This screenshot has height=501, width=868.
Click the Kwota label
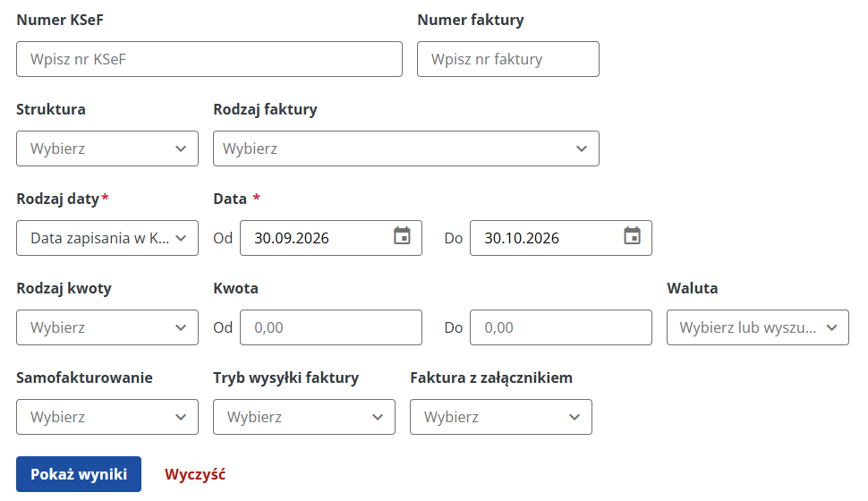tap(236, 288)
